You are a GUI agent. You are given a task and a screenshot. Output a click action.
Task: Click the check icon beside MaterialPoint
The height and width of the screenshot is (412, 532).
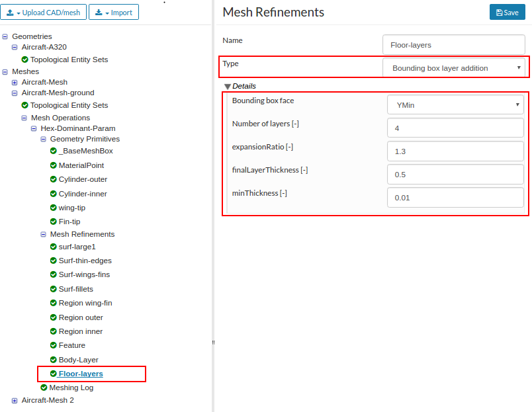[x=54, y=165]
